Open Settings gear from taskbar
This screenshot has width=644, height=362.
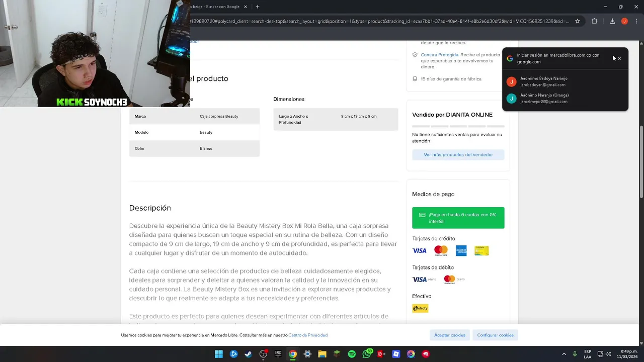point(307,354)
